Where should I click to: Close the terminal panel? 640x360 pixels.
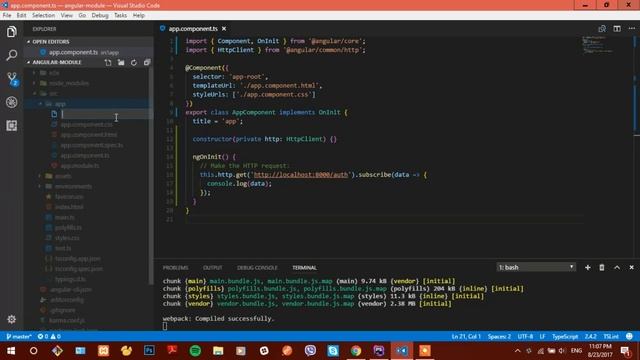click(631, 267)
